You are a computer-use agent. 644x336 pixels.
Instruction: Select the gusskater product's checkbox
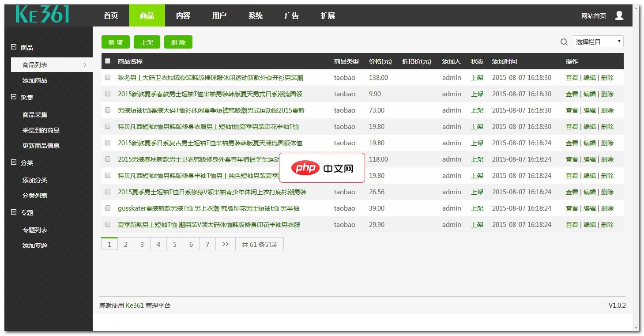coord(107,208)
